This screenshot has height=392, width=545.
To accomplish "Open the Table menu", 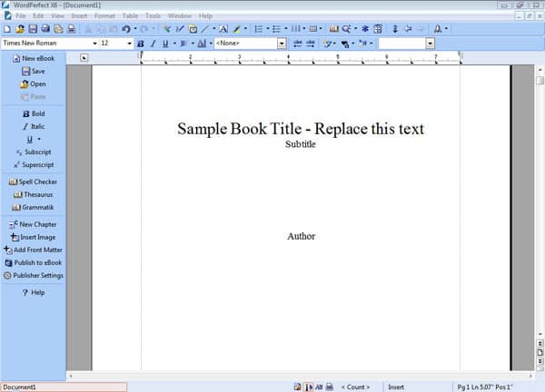I will pyautogui.click(x=130, y=16).
